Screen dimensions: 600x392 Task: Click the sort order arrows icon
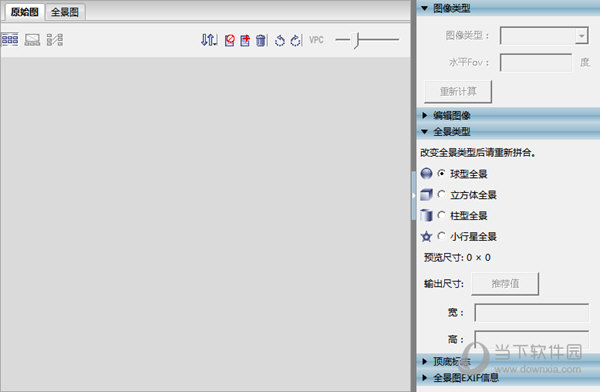coord(209,40)
